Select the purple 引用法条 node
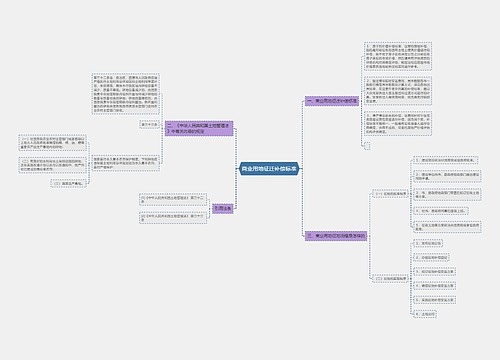The width and height of the screenshot is (500, 360). pos(223,209)
